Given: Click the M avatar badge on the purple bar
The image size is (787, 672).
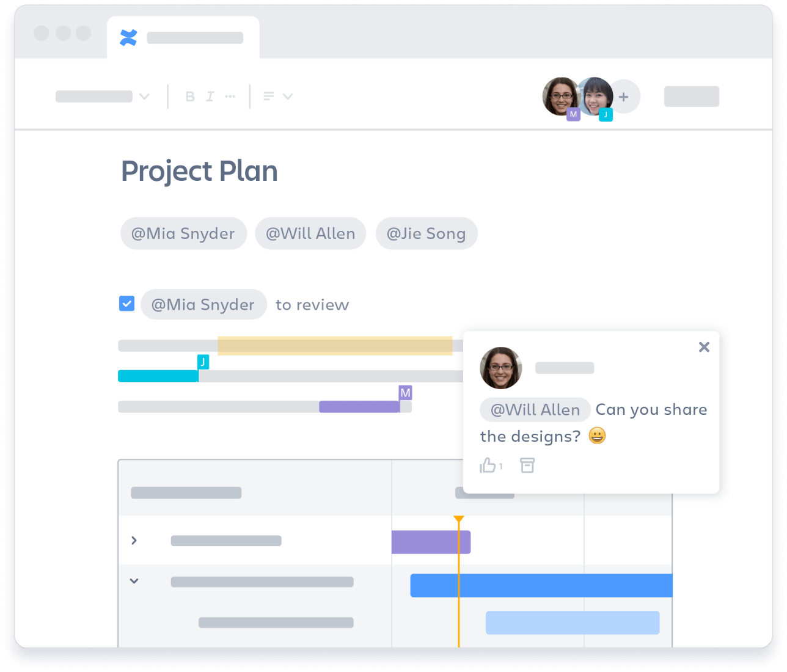Looking at the screenshot, I should [x=405, y=393].
